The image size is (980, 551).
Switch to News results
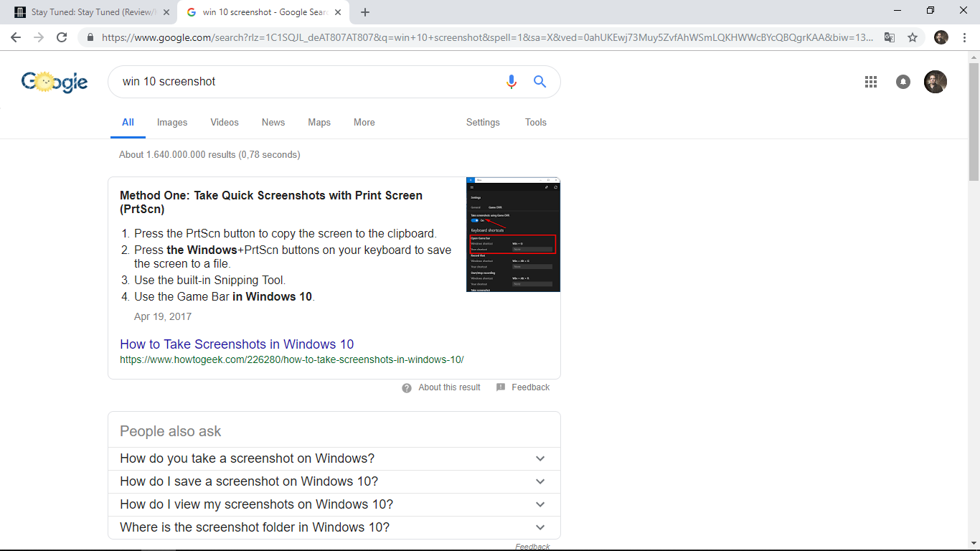273,123
